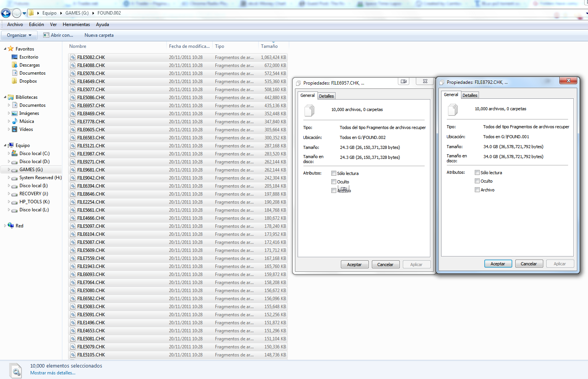Image resolution: width=588 pixels, height=379 pixels.
Task: Open Escritorio in Favorites
Action: click(x=29, y=57)
